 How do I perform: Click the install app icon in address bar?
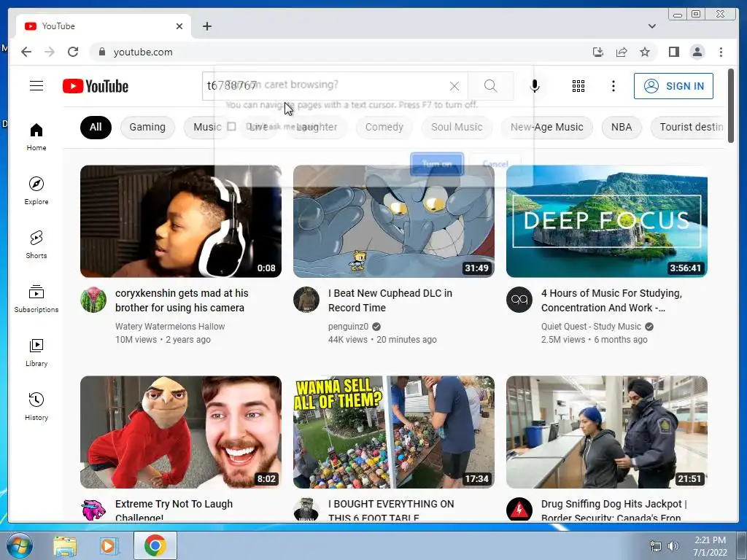598,52
